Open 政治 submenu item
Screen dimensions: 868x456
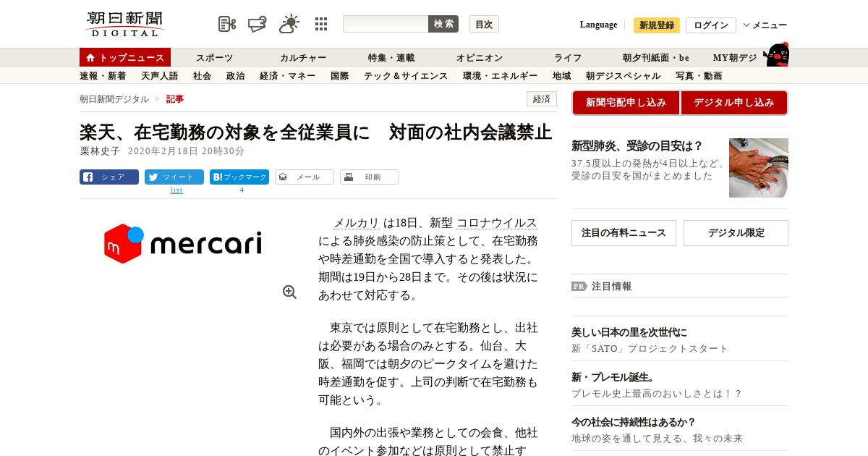235,76
